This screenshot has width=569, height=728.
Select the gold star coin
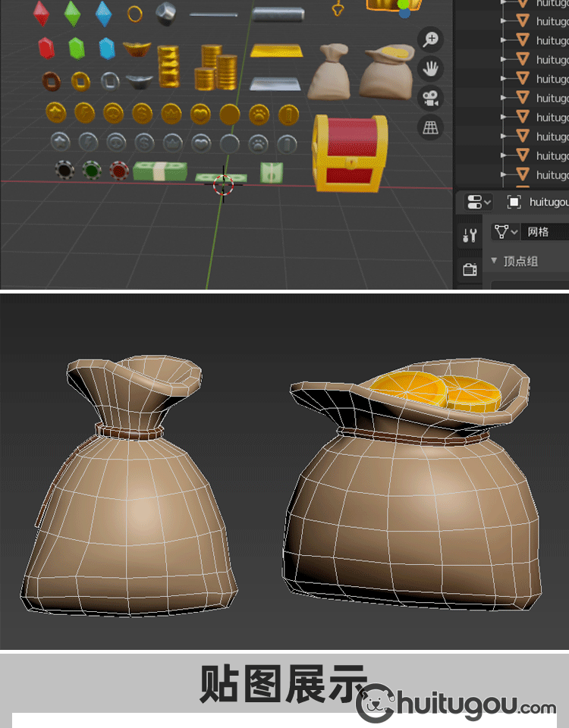[x=55, y=113]
